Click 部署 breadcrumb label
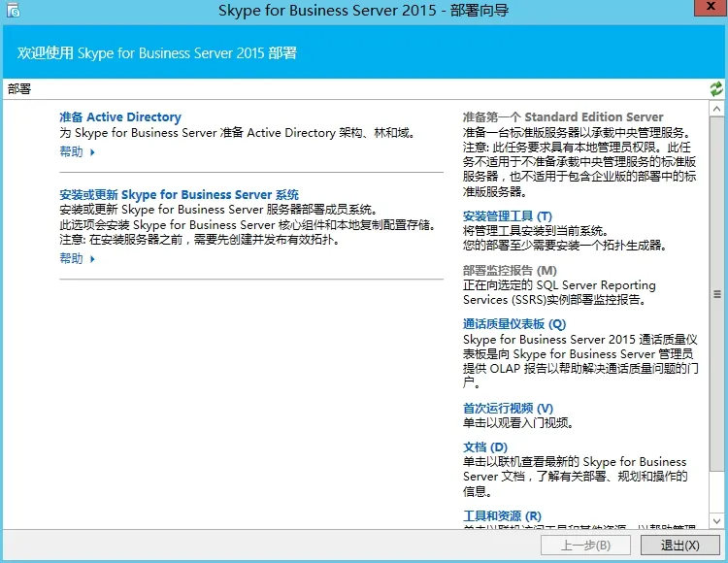This screenshot has height=563, width=728. 19,88
